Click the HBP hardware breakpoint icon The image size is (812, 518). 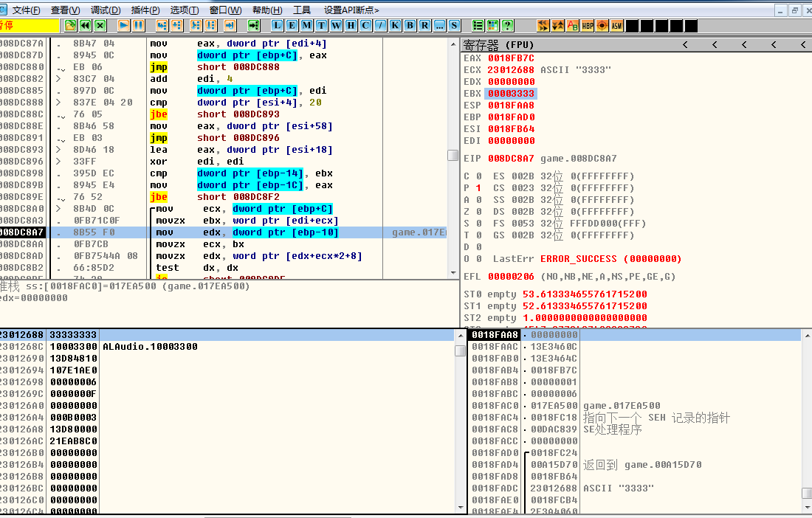coord(588,26)
